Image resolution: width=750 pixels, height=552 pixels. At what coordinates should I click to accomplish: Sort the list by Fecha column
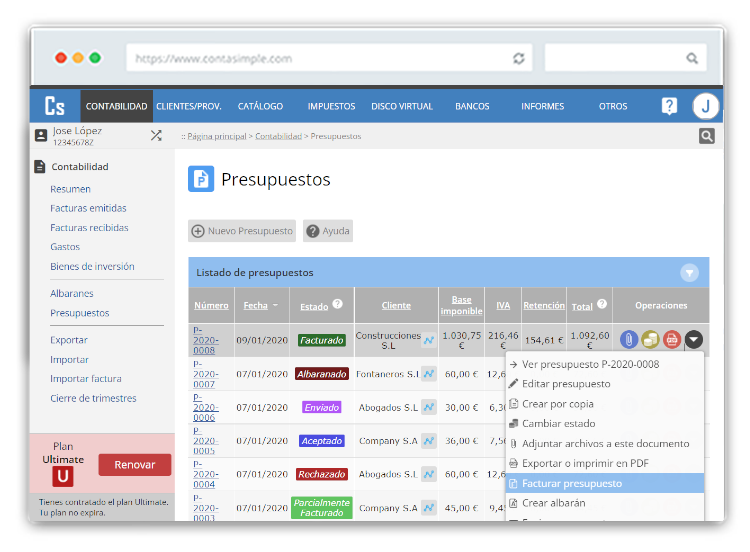point(255,305)
